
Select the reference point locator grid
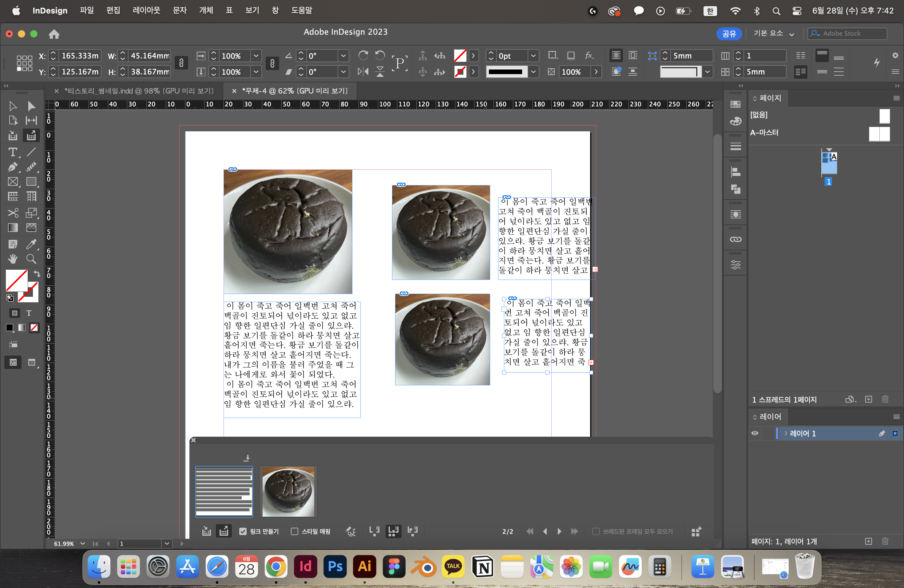click(24, 63)
